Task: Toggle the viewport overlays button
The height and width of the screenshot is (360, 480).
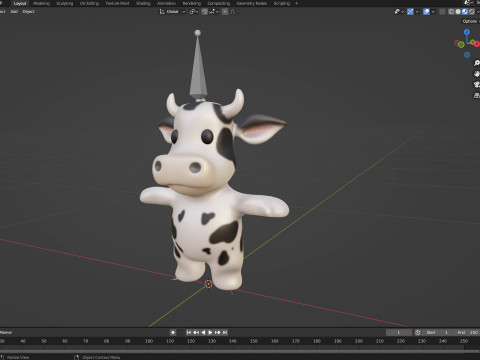Action: click(x=426, y=12)
